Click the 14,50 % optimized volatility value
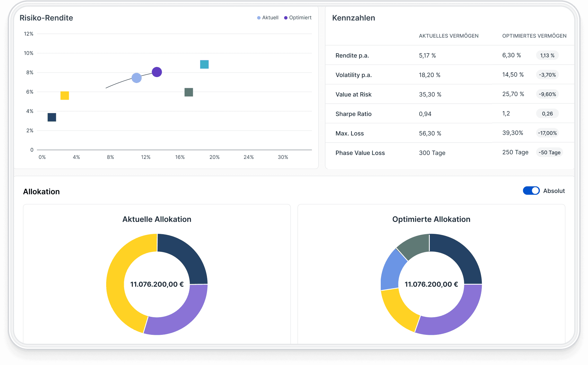This screenshot has height=365, width=588. pos(513,75)
